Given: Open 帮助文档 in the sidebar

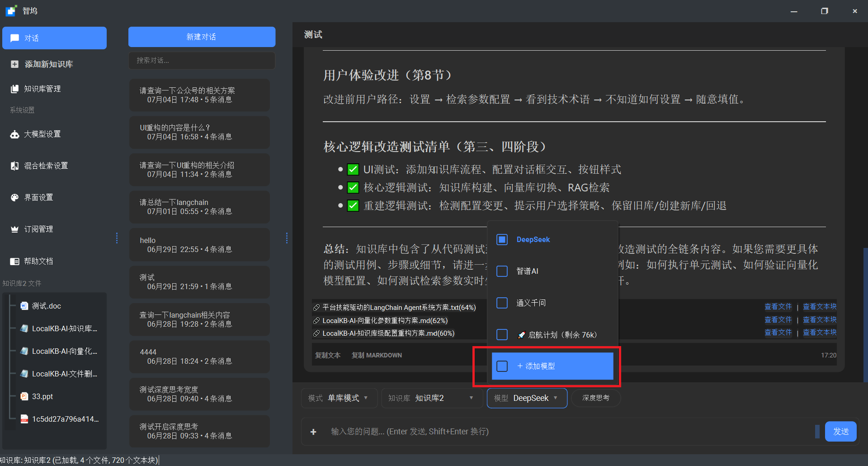Looking at the screenshot, I should pos(38,261).
